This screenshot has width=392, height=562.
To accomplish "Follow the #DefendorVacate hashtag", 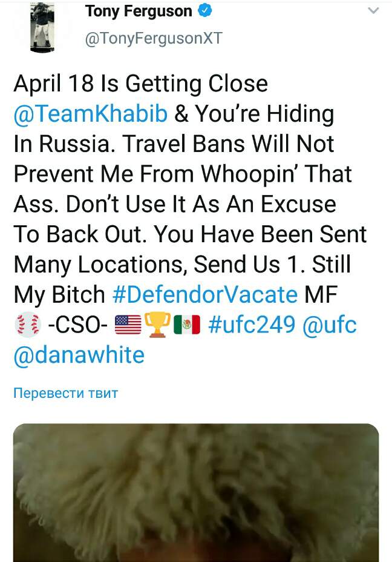I will (204, 294).
